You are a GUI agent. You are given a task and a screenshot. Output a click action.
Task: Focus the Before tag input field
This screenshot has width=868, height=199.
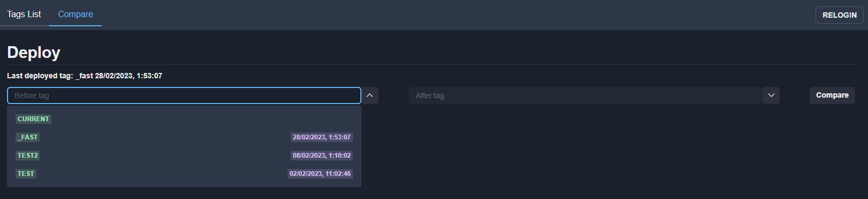[x=184, y=95]
